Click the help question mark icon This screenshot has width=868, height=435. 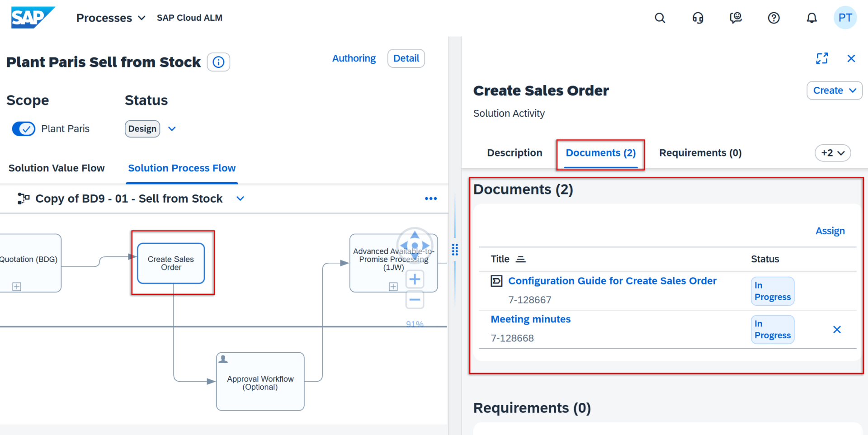[x=774, y=18]
